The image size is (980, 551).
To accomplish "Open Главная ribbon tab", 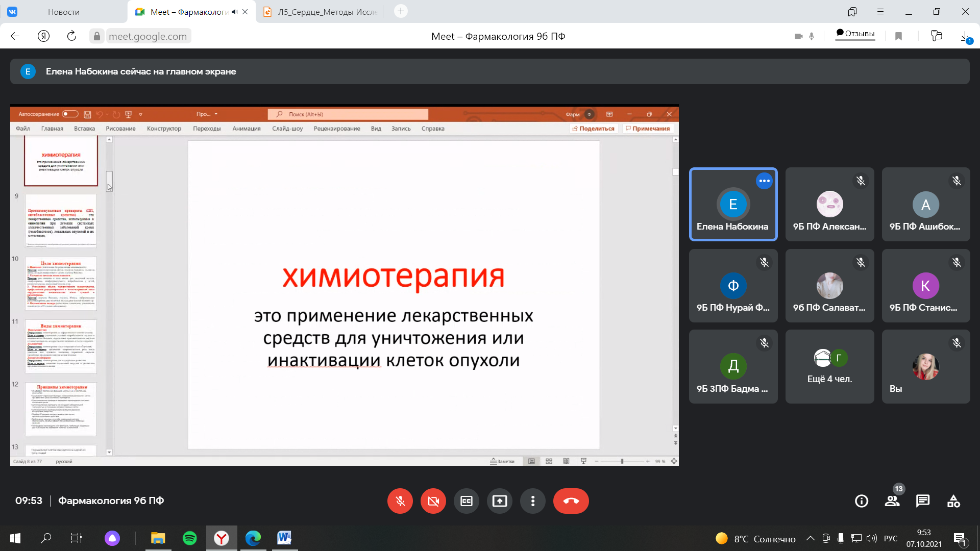I will [x=52, y=129].
